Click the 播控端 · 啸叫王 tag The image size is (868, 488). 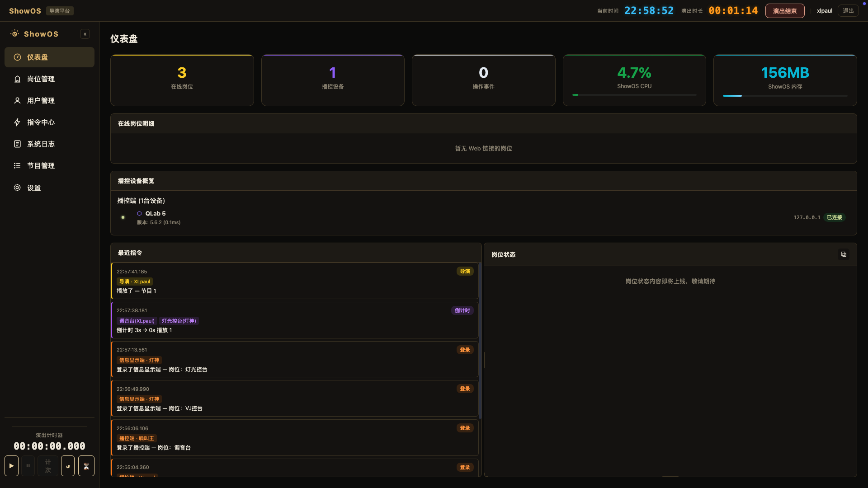pos(137,439)
